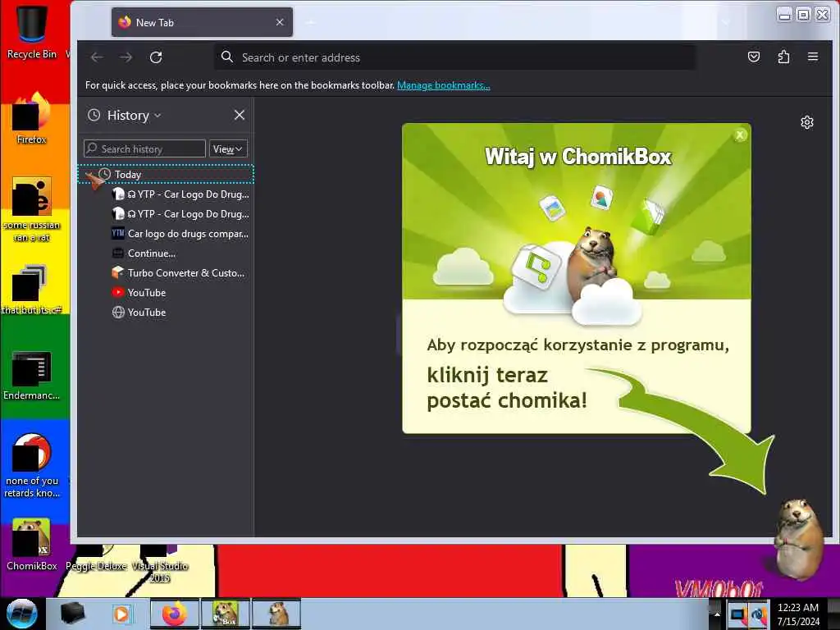Open the Pocket save icon

pyautogui.click(x=754, y=57)
